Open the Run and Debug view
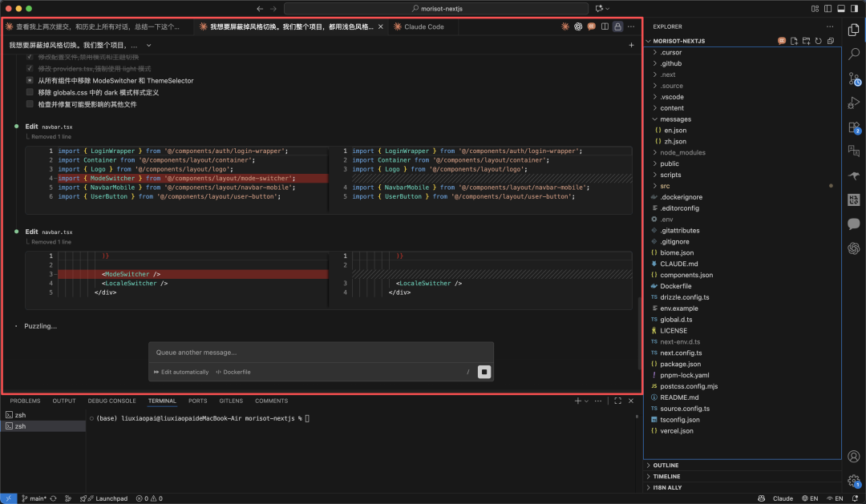866x504 pixels. click(854, 103)
